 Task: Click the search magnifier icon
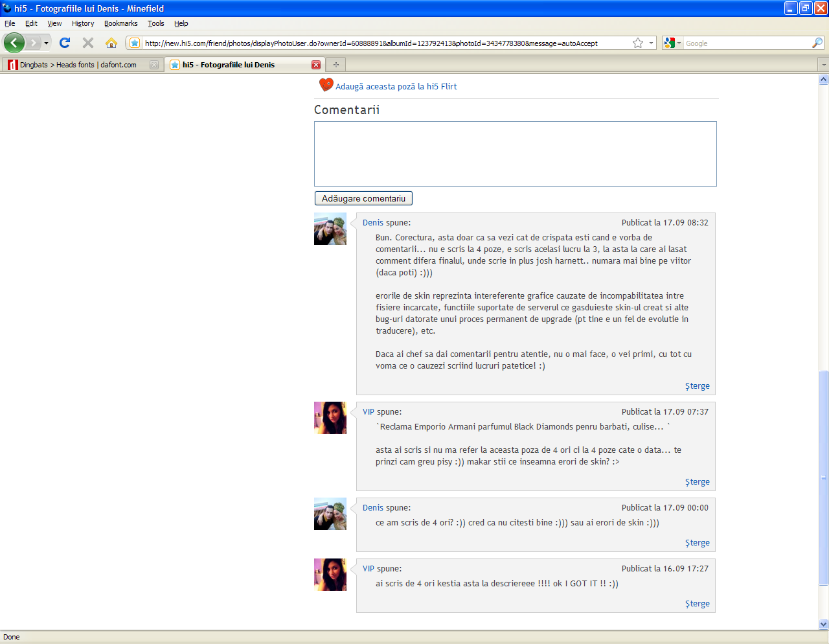[817, 43]
